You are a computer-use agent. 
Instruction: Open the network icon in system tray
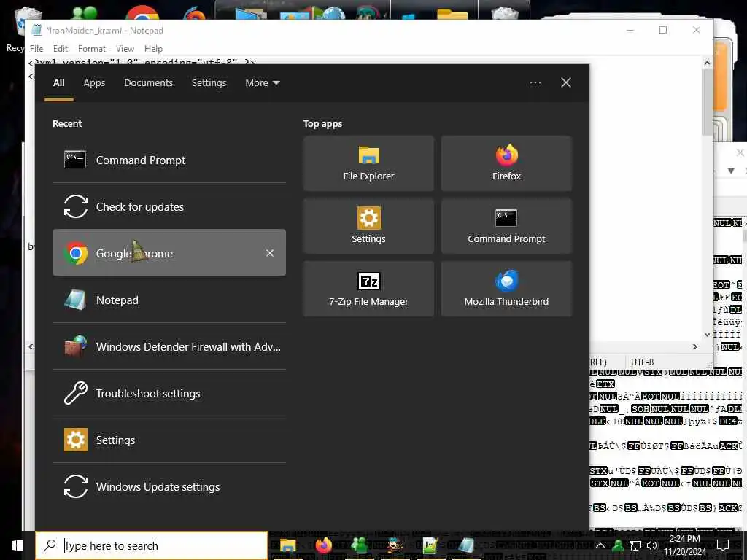[x=635, y=545]
